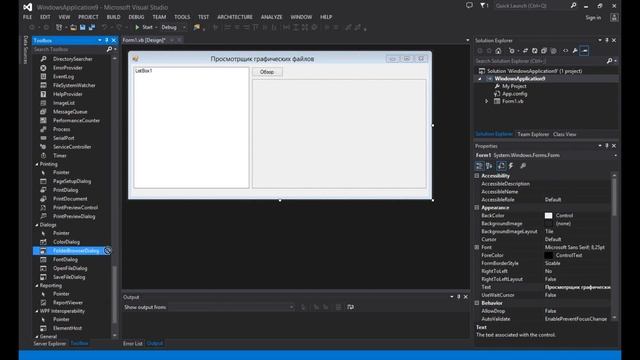Pin the Toolbox panel with pin icon
The image size is (640, 360).
click(x=107, y=40)
